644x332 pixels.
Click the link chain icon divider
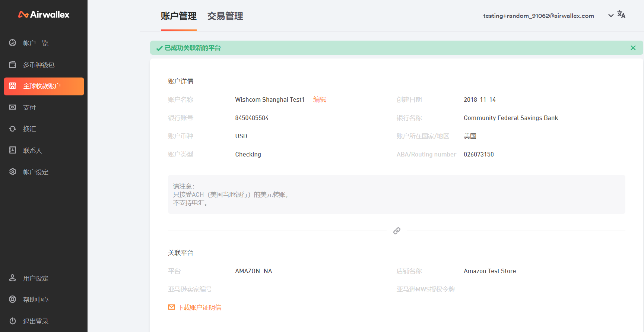click(397, 231)
